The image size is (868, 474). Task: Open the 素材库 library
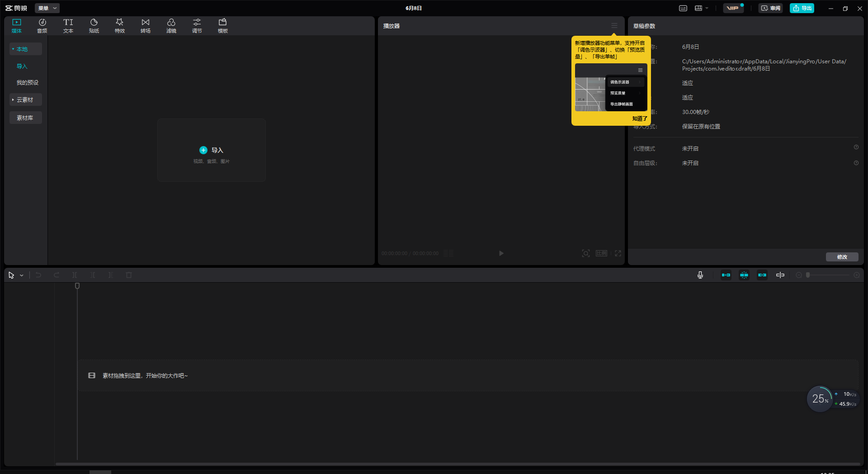26,118
